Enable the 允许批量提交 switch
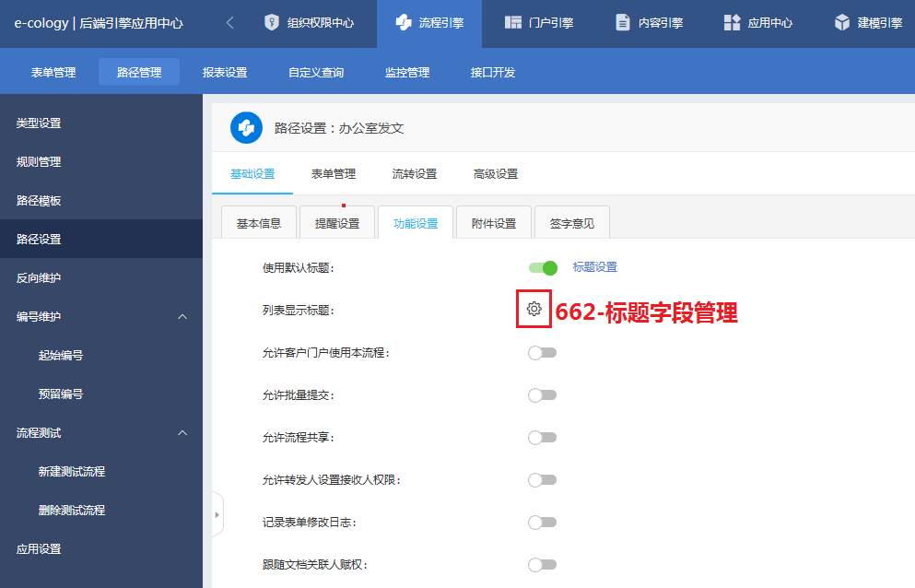The height and width of the screenshot is (588, 915). (x=542, y=395)
